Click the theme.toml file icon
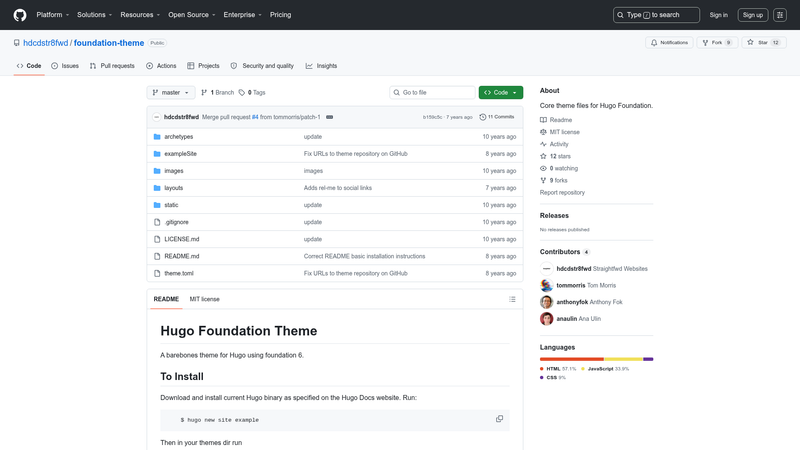The width and height of the screenshot is (800, 450). tap(157, 273)
